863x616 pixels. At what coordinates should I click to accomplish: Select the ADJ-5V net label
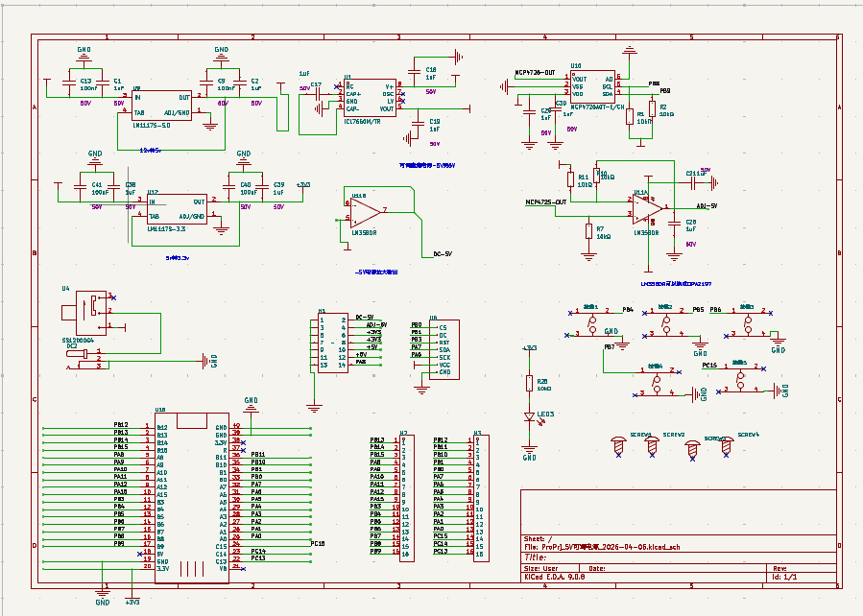point(706,206)
